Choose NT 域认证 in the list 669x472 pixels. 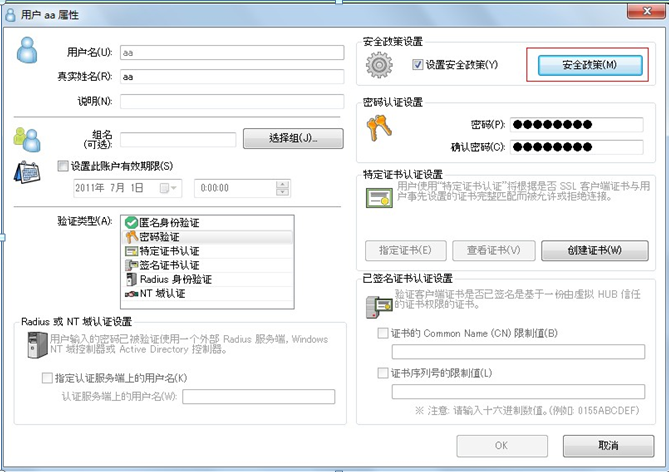pyautogui.click(x=208, y=294)
